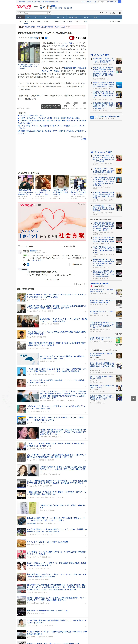Click the keyword search input field
138x644 pixels.
pos(32,13)
